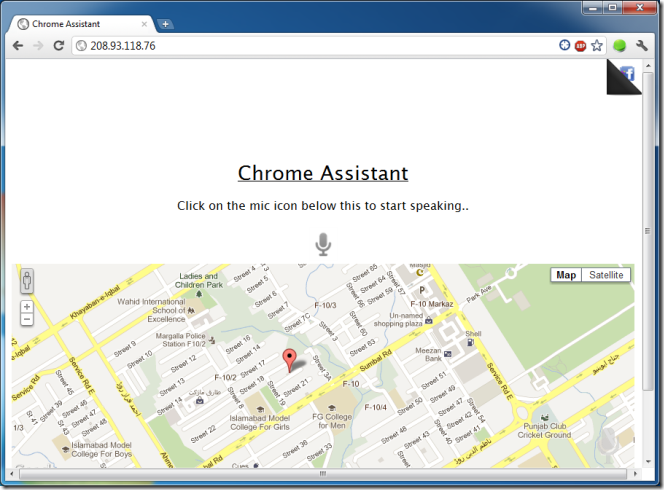Go back with the browser back arrow
Screen dimensions: 664x490
coord(18,45)
